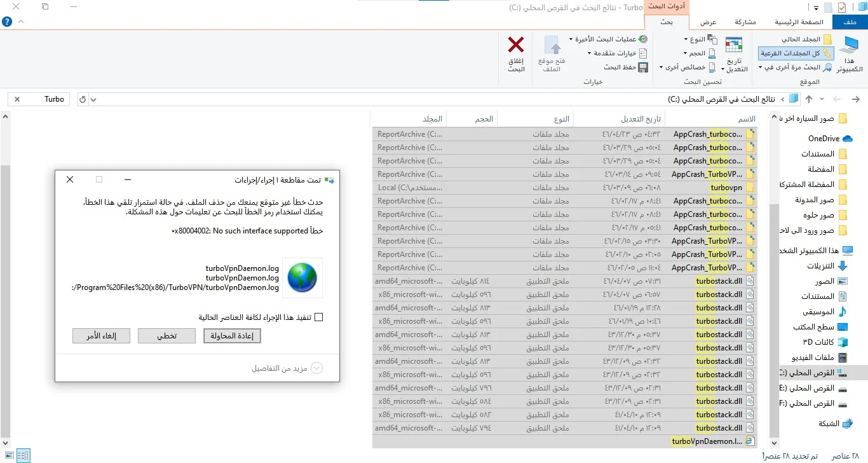Sort by Date modified column header
Image resolution: width=868 pixels, height=463 pixels.
[x=619, y=119]
